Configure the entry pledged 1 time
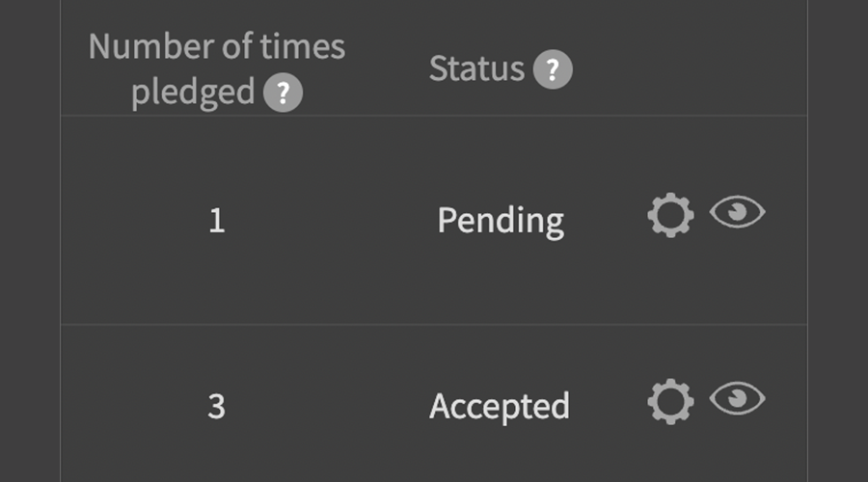This screenshot has height=482, width=868. [x=670, y=216]
